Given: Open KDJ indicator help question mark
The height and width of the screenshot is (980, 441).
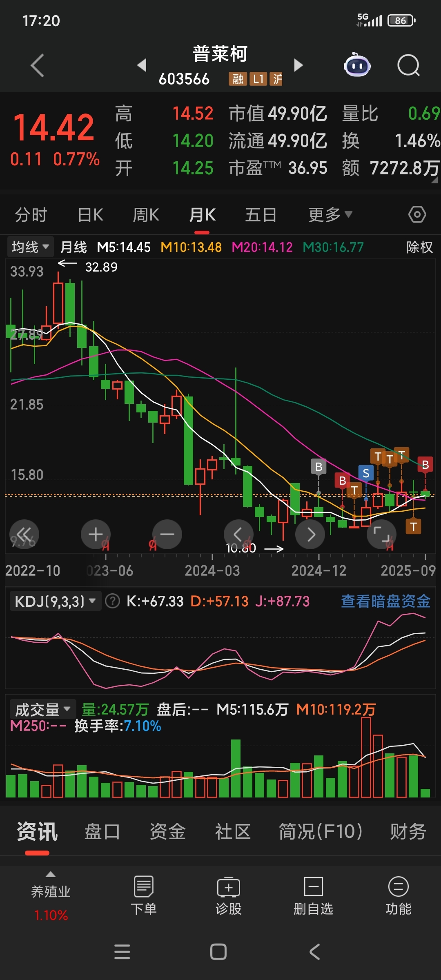Looking at the screenshot, I should (x=112, y=601).
